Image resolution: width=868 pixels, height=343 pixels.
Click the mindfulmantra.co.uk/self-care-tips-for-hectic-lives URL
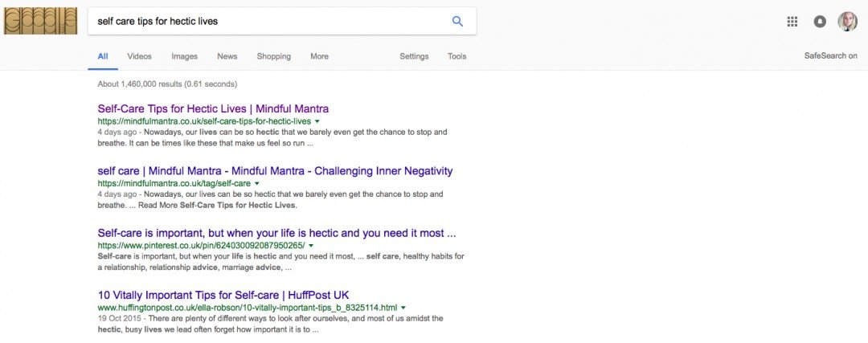[204, 121]
